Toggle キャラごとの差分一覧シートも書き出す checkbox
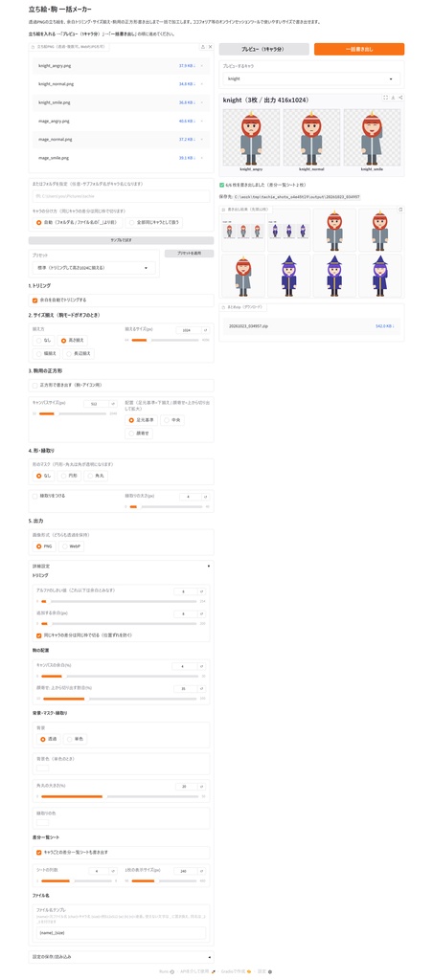 pos(38,852)
